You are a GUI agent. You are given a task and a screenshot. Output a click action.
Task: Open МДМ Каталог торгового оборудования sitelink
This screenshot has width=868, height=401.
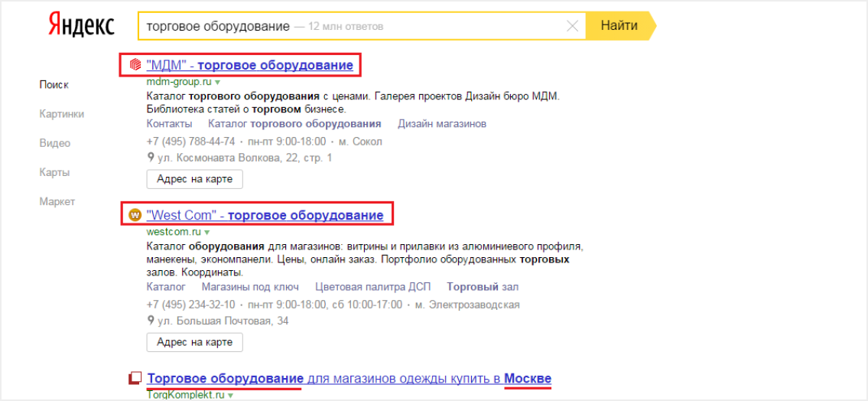point(294,123)
